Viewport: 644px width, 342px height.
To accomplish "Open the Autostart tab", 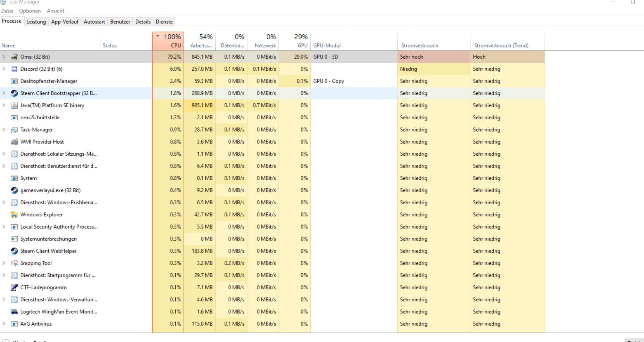I will (94, 22).
